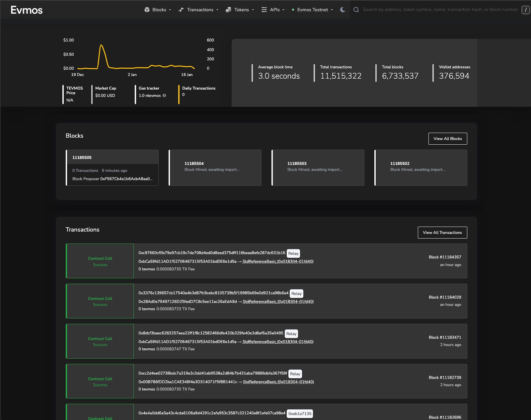Expand the Evmos Testnet network dropdown arrow
531x420 pixels.
point(332,10)
